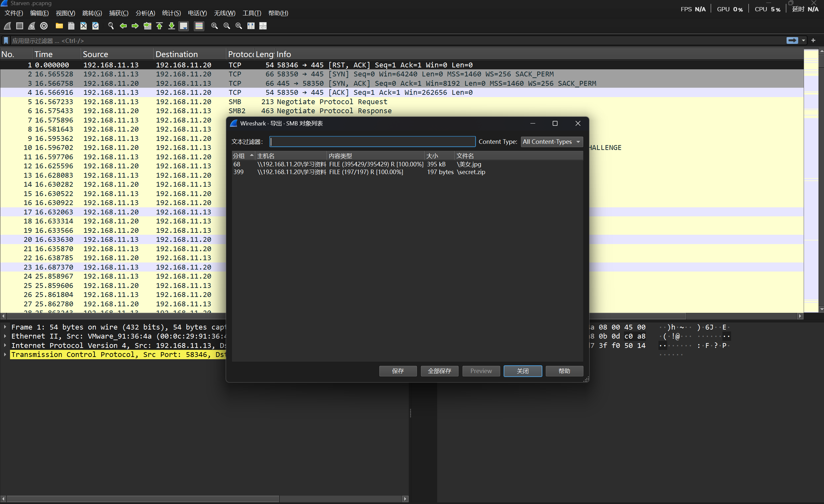Viewport: 824px width, 504px height.
Task: Click the 保存 button in dialog
Action: click(x=397, y=371)
